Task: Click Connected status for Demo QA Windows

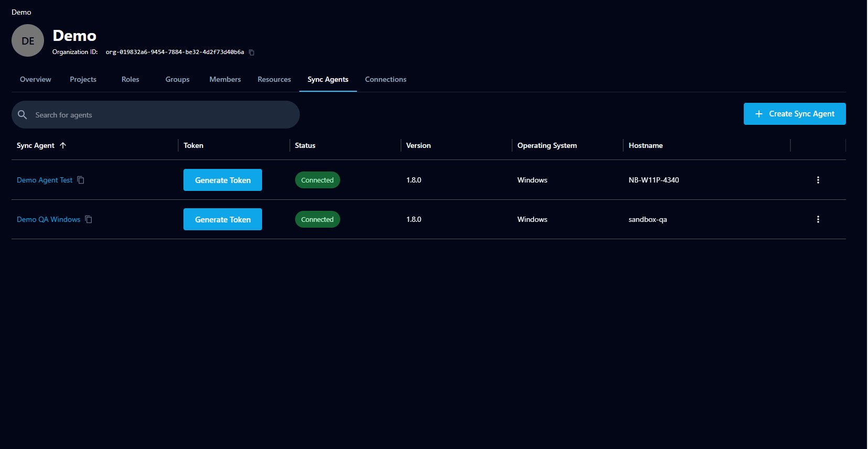Action: click(318, 219)
